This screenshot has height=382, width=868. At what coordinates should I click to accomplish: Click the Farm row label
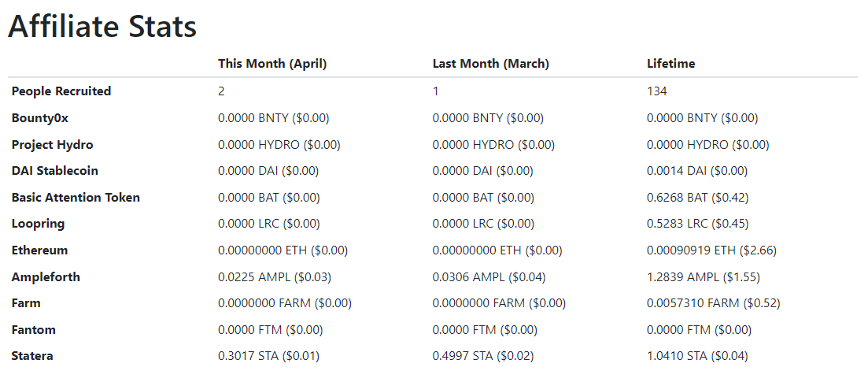click(26, 303)
